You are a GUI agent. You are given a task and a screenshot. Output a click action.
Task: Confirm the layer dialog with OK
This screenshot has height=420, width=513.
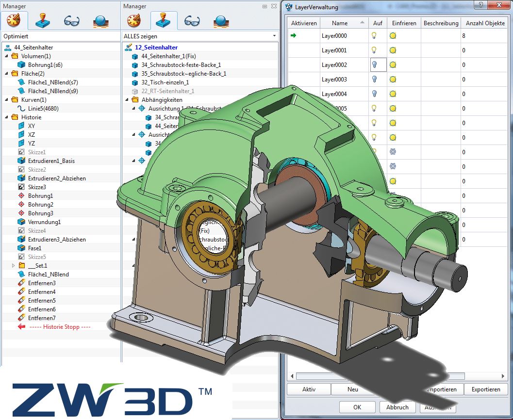357,407
